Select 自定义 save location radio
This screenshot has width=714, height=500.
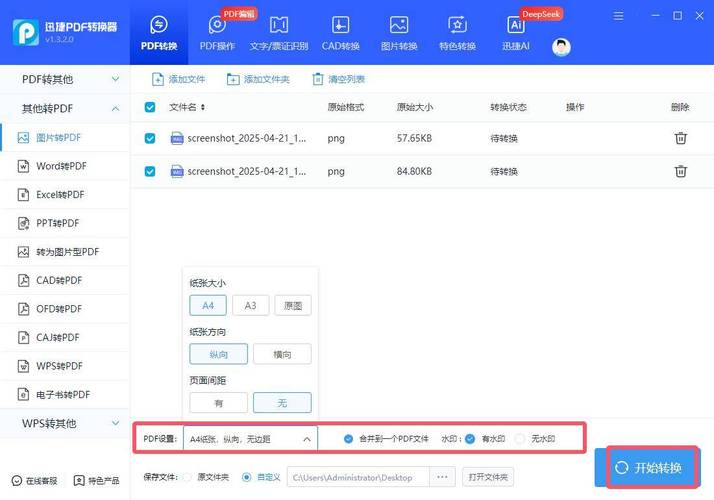[246, 477]
